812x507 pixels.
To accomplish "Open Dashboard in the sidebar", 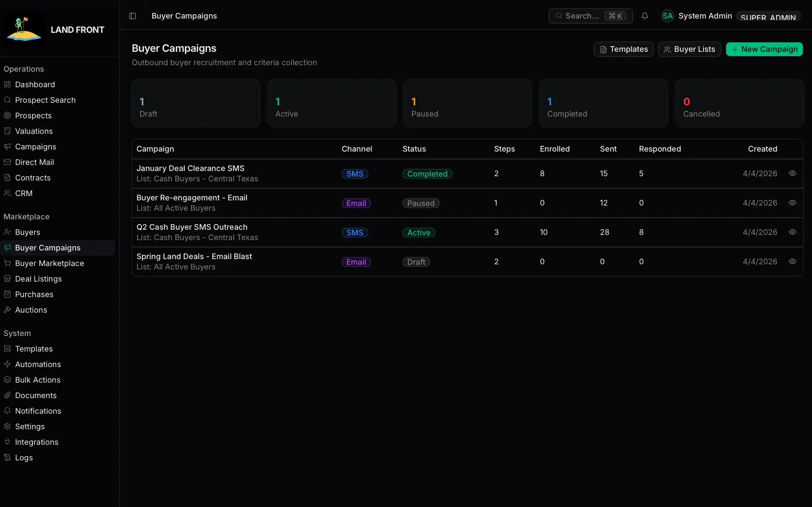I will [x=57, y=85].
